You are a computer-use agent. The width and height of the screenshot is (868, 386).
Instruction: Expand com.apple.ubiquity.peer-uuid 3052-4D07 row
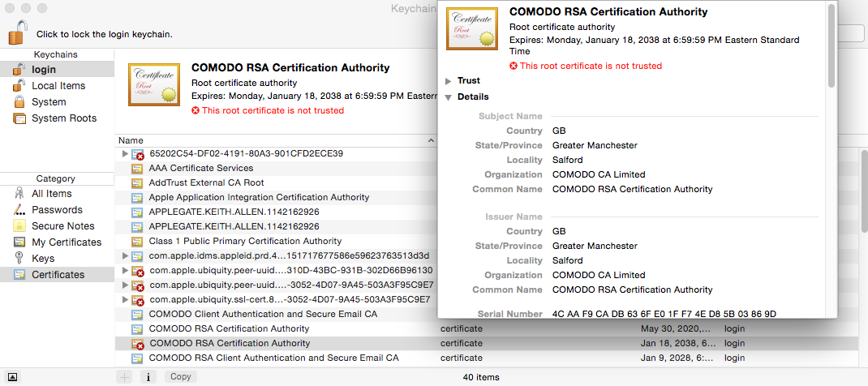[125, 285]
